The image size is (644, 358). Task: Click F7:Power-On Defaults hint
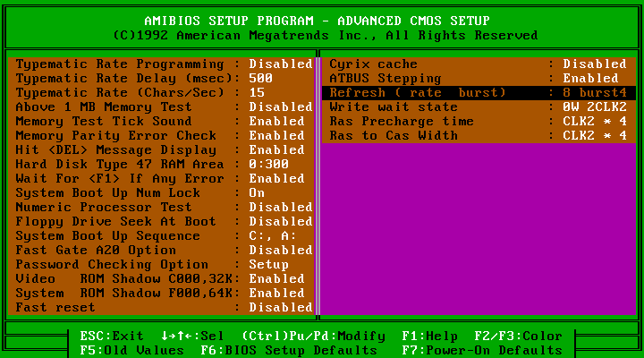click(481, 350)
